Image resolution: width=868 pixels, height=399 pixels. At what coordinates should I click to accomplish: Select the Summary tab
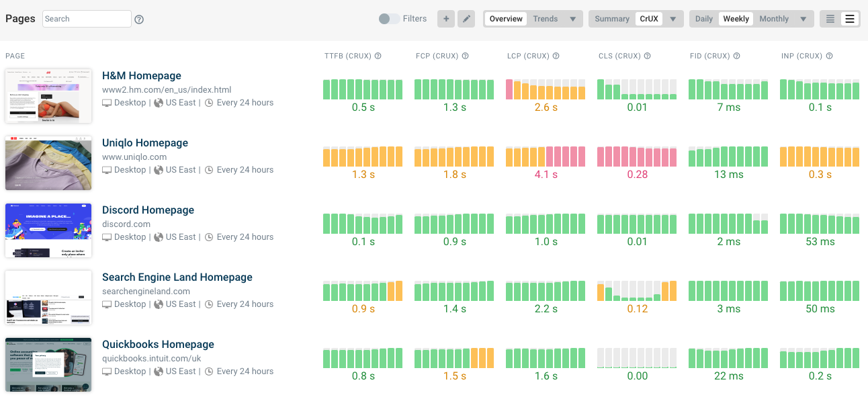[612, 19]
